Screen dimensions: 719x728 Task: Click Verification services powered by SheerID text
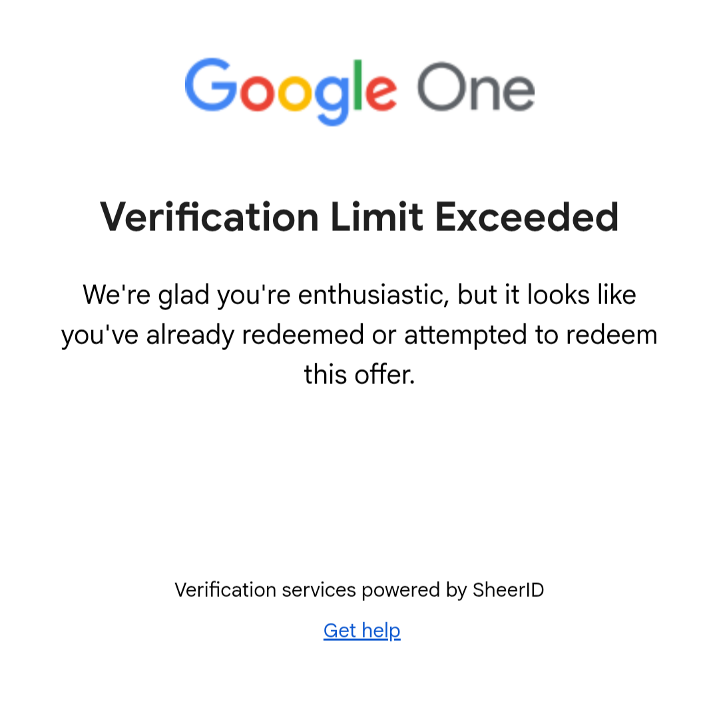click(x=359, y=590)
